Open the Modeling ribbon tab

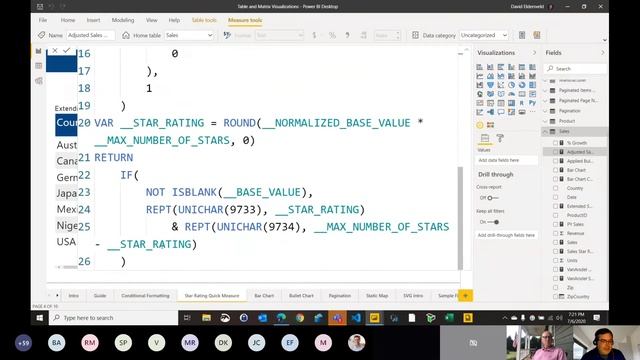click(123, 20)
